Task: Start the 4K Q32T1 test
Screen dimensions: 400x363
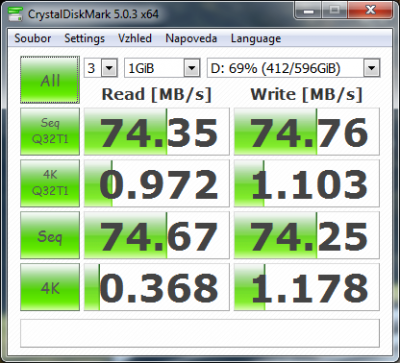Action: [50, 183]
